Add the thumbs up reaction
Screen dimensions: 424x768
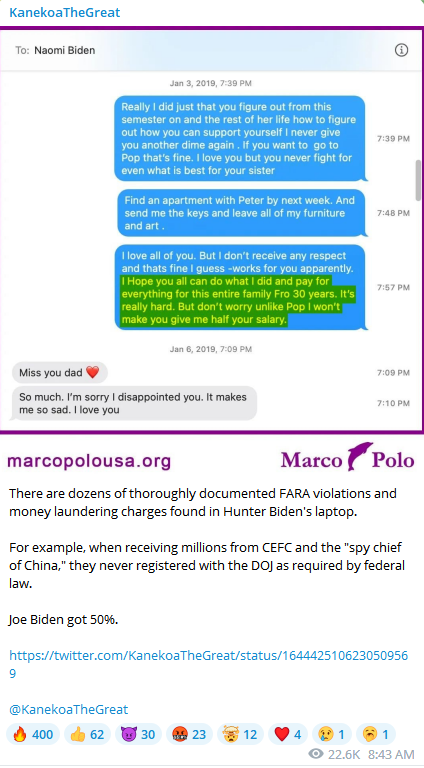[x=87, y=734]
